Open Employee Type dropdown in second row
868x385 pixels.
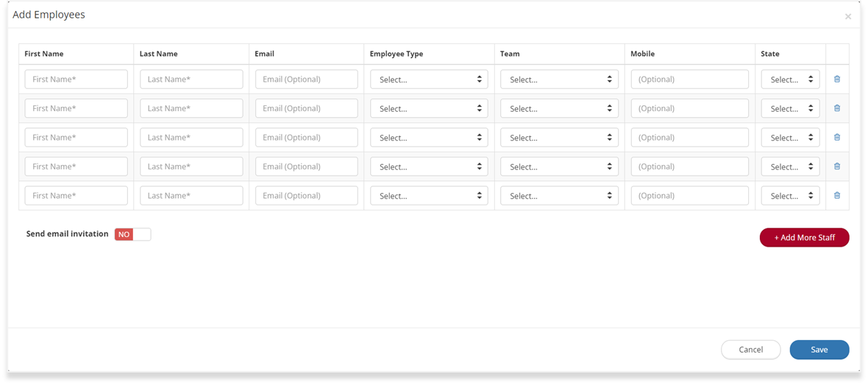(429, 108)
